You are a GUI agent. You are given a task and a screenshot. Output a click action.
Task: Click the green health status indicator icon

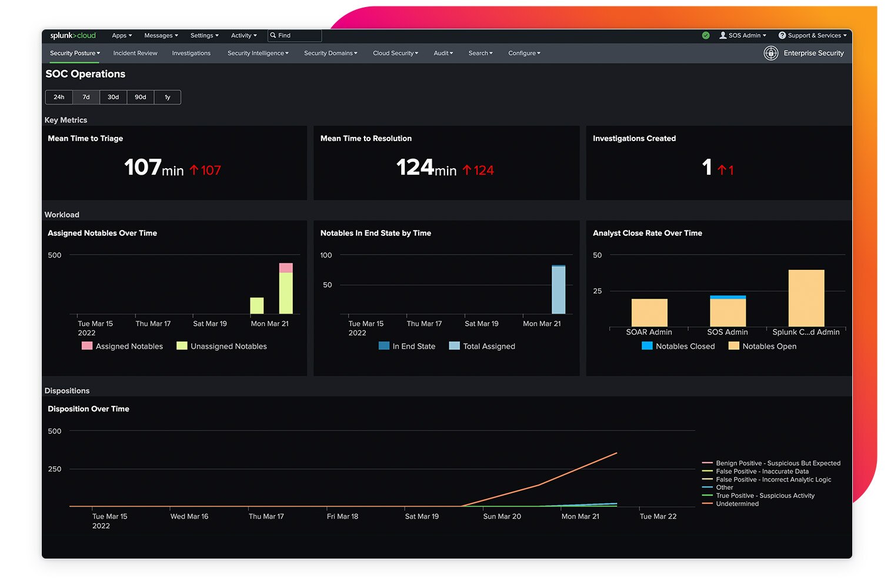tap(706, 35)
